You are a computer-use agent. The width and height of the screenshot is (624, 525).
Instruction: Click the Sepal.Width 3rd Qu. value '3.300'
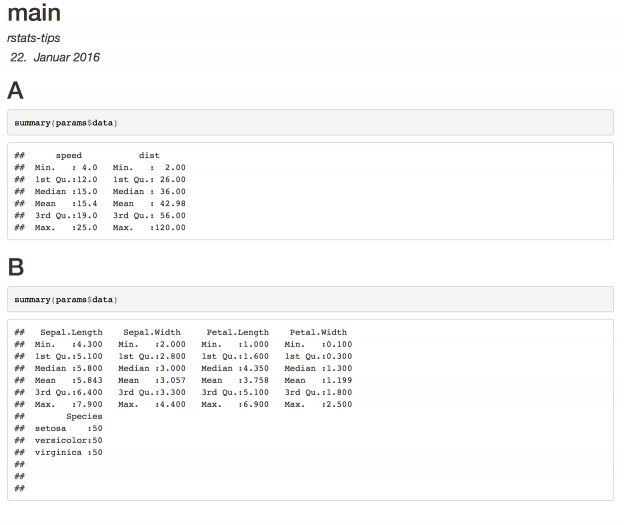173,392
